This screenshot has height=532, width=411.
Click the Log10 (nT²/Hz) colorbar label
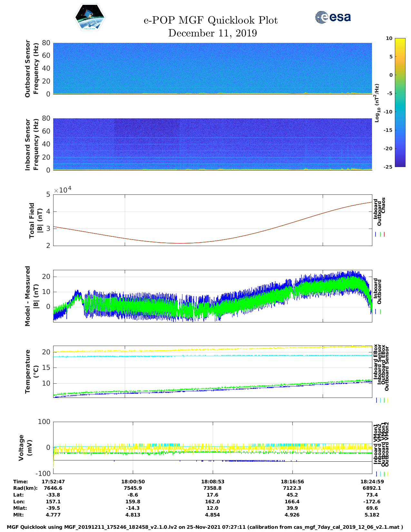tap(377, 103)
